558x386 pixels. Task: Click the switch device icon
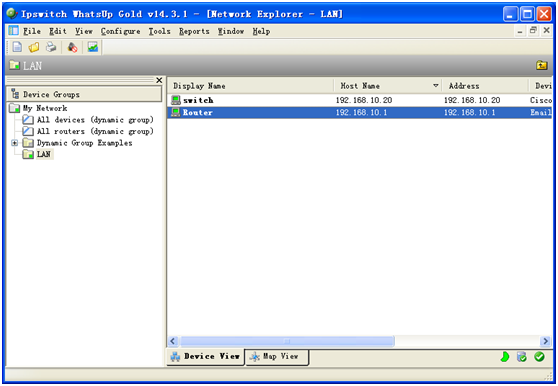pos(176,100)
